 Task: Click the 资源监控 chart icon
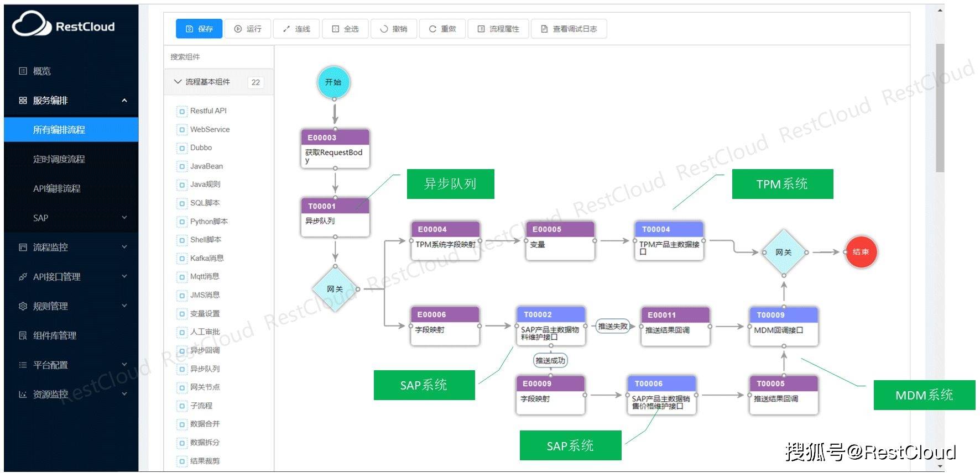[x=23, y=394]
